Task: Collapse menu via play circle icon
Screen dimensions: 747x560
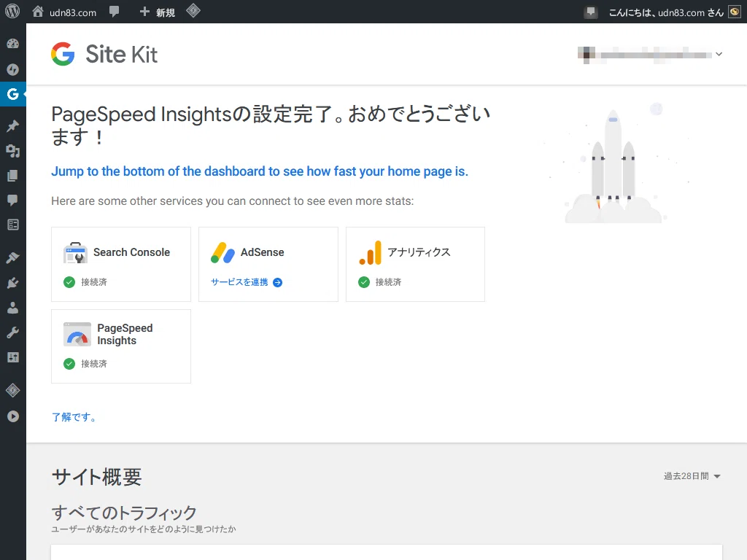Action: pos(13,416)
